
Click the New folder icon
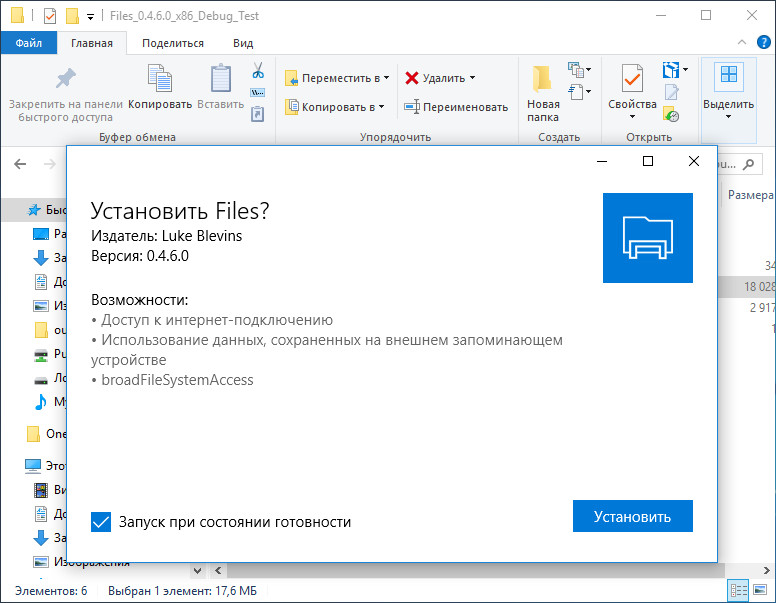point(542,79)
